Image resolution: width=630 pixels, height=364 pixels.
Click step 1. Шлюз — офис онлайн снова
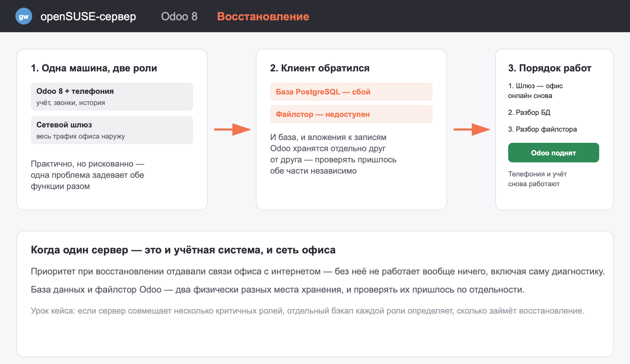click(x=535, y=91)
